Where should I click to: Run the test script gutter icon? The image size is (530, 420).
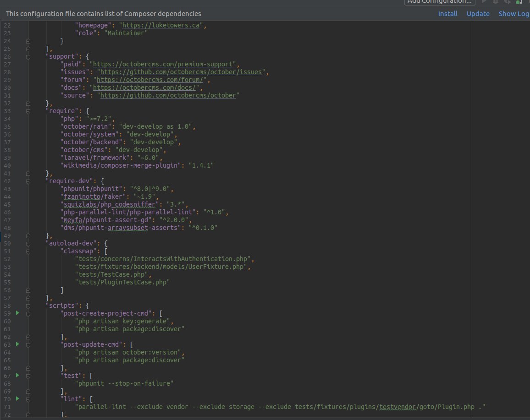pos(17,375)
